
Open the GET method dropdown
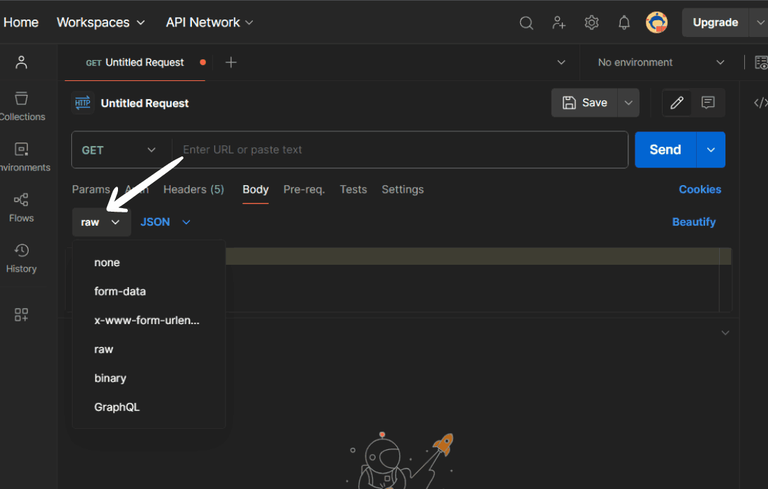(119, 150)
